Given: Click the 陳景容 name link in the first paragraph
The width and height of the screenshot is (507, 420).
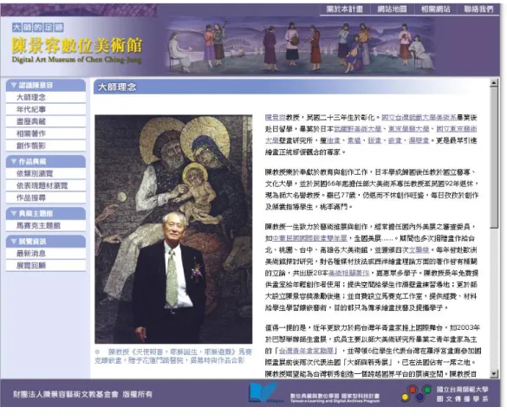Looking at the screenshot, I should [x=275, y=117].
